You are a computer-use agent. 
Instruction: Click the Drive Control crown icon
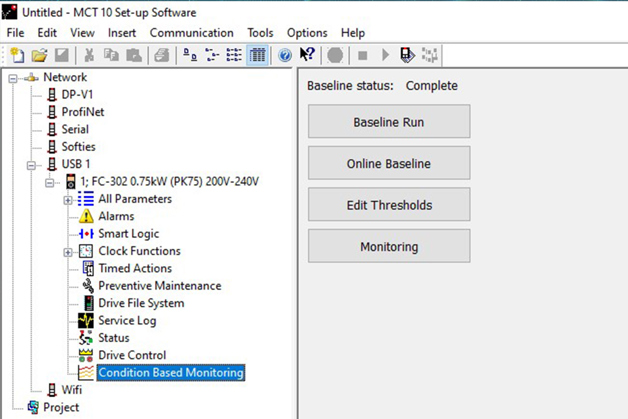tap(86, 355)
